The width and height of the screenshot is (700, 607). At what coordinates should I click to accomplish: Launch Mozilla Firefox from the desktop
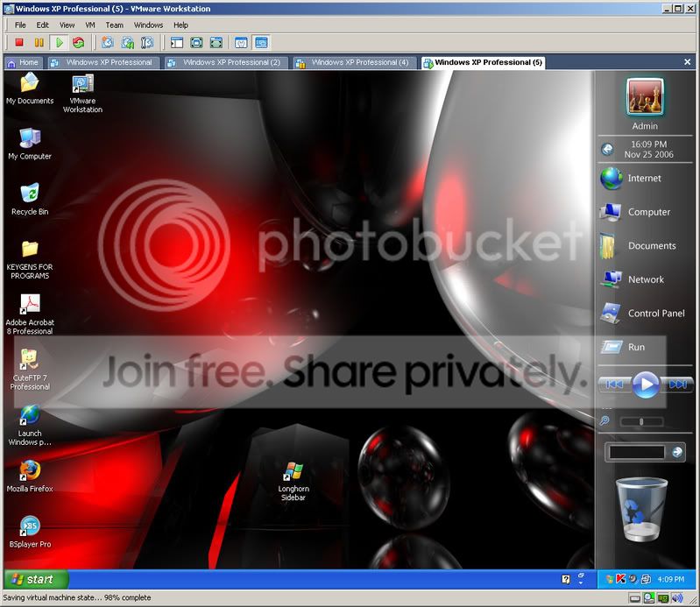click(x=30, y=476)
